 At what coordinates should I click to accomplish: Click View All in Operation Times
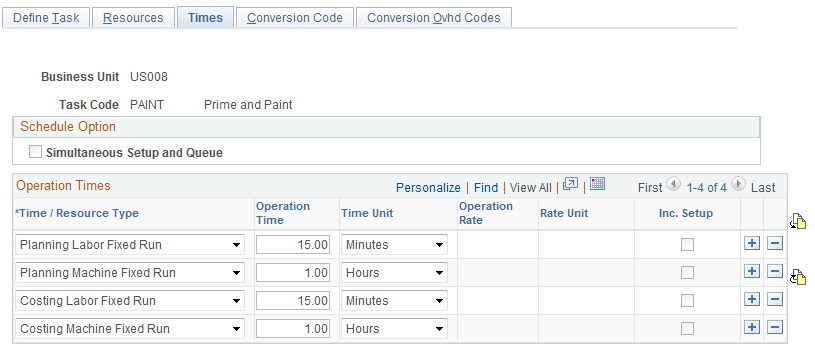click(x=531, y=188)
